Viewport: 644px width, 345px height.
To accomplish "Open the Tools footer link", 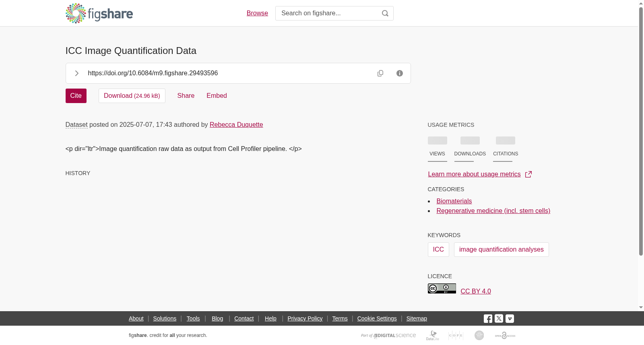I will (x=193, y=318).
